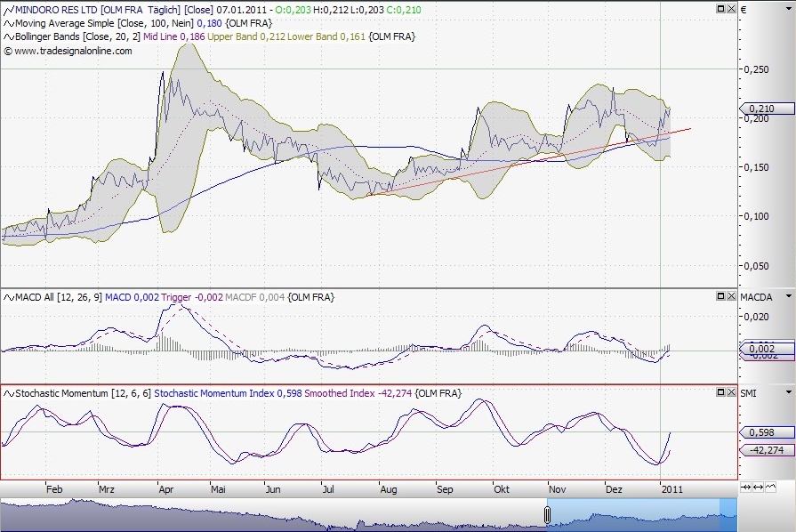The width and height of the screenshot is (796, 532).
Task: Click the compress time axis arrows icon
Action: 746,487
